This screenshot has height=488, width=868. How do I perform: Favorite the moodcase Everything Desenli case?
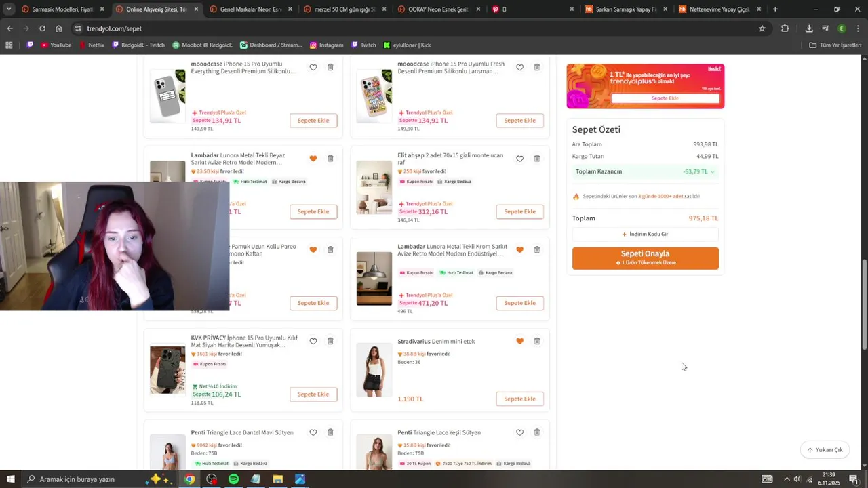pyautogui.click(x=313, y=67)
